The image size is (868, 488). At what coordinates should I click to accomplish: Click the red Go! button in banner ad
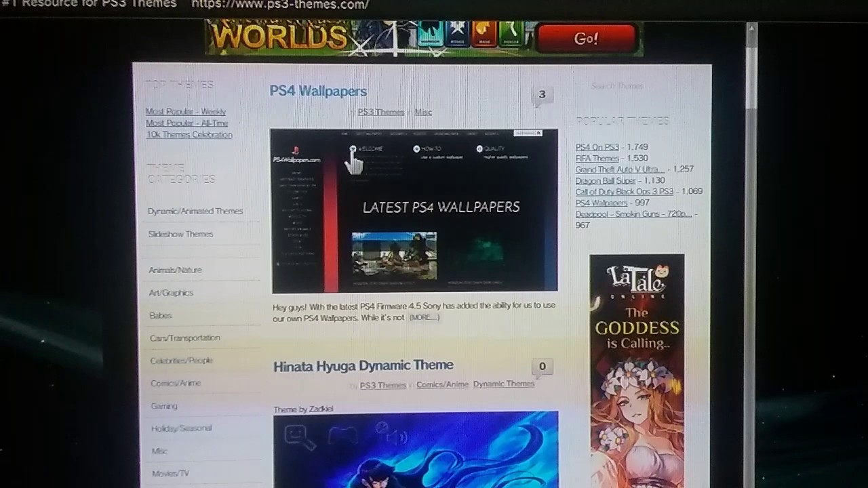[x=586, y=39]
